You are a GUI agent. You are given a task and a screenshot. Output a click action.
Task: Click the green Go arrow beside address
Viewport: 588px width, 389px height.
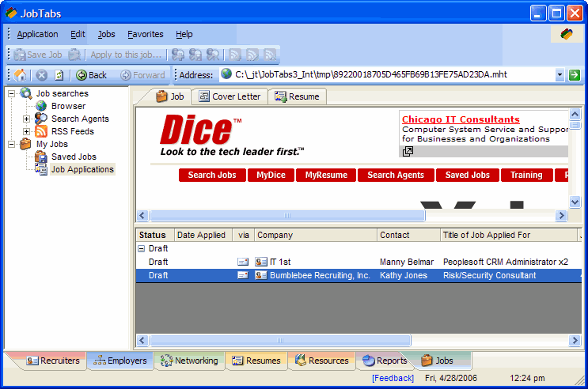click(x=574, y=75)
